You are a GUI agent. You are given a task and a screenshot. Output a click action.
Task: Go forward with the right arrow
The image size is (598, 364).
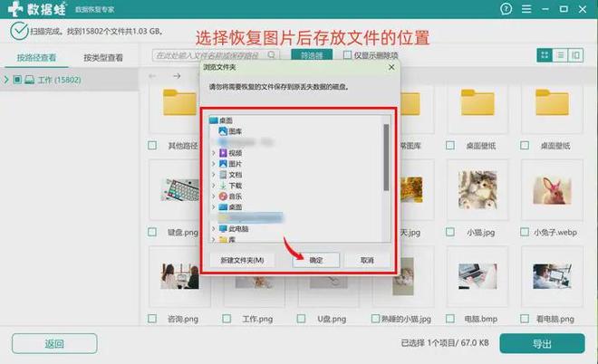pyautogui.click(x=177, y=76)
